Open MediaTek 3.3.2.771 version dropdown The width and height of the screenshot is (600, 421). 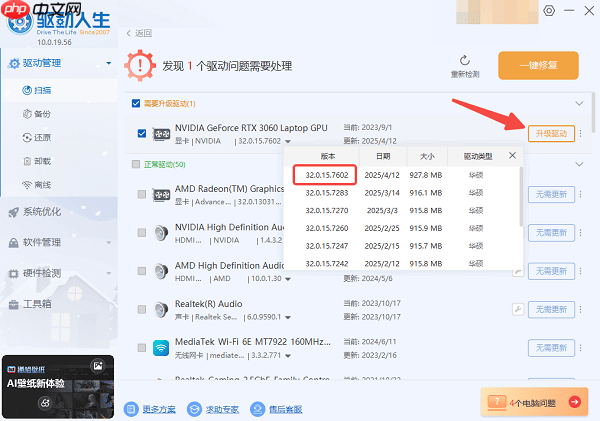288,356
